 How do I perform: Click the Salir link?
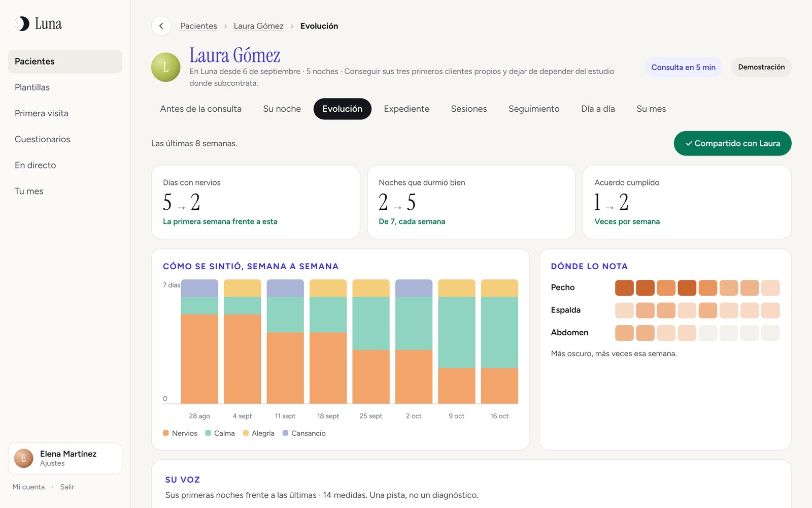pyautogui.click(x=67, y=487)
